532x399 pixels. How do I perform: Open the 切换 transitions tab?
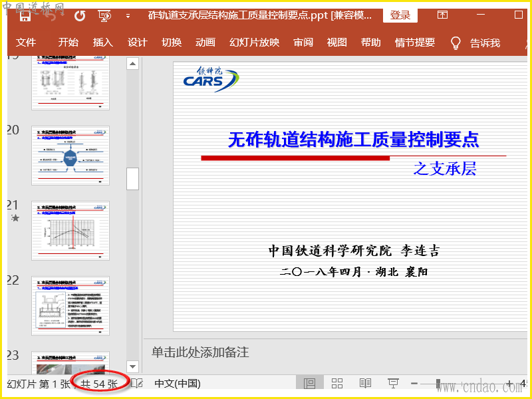172,43
